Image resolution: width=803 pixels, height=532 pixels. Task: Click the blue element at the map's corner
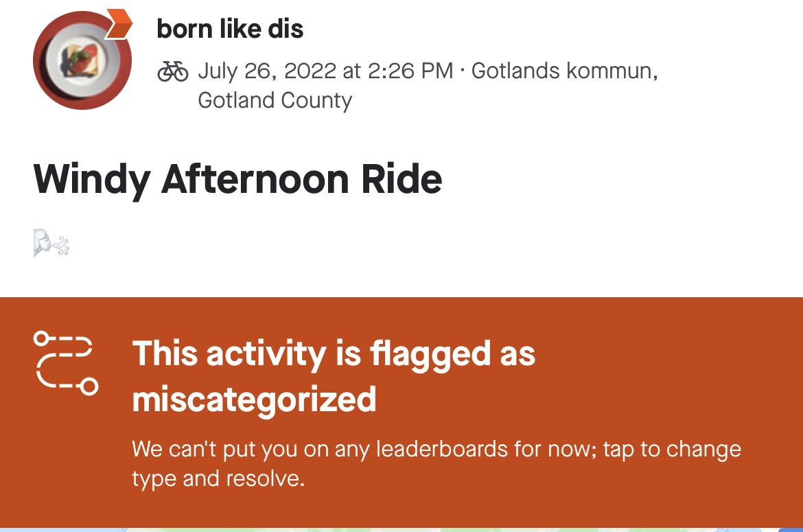point(790,529)
